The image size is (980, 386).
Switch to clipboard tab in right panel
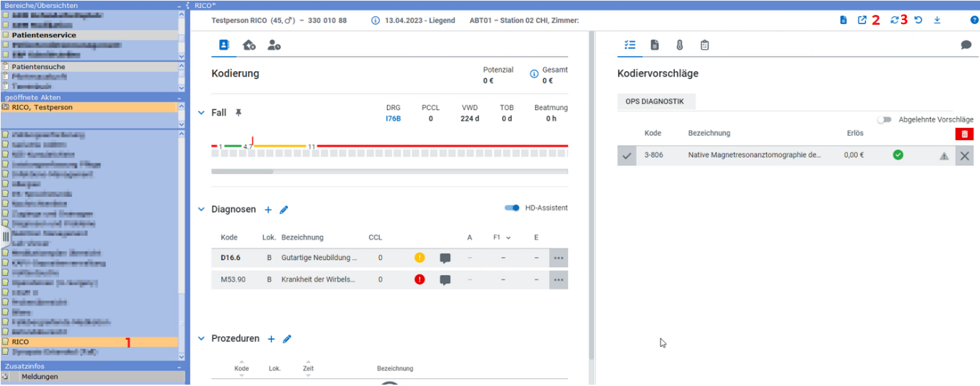coord(704,45)
